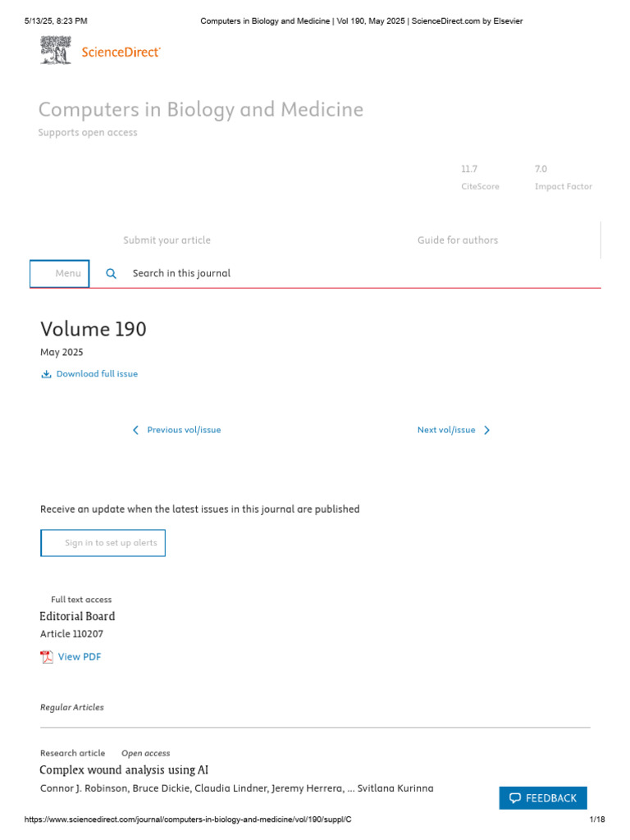Click the download icon beside full issue
Screen dimensions: 630x840
pos(46,374)
